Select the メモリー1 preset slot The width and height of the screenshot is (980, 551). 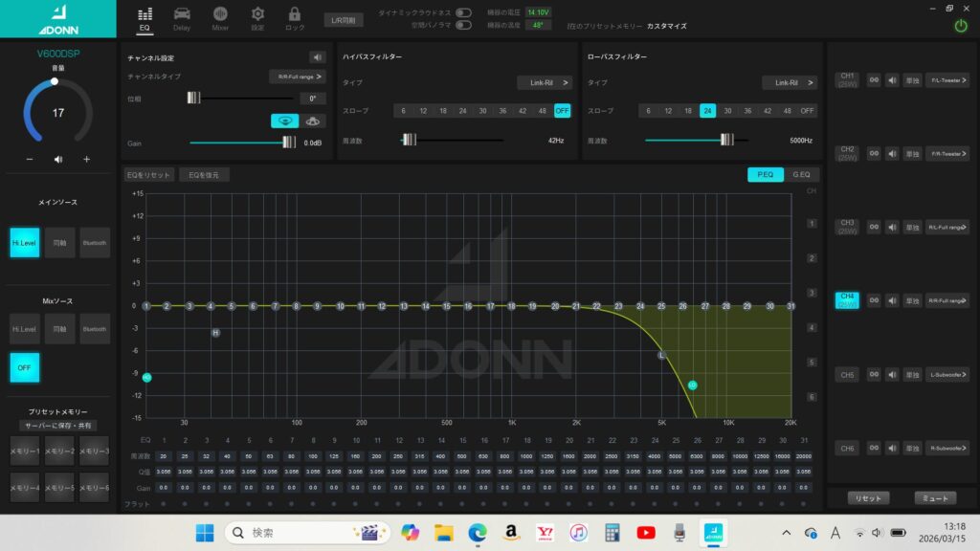24,452
